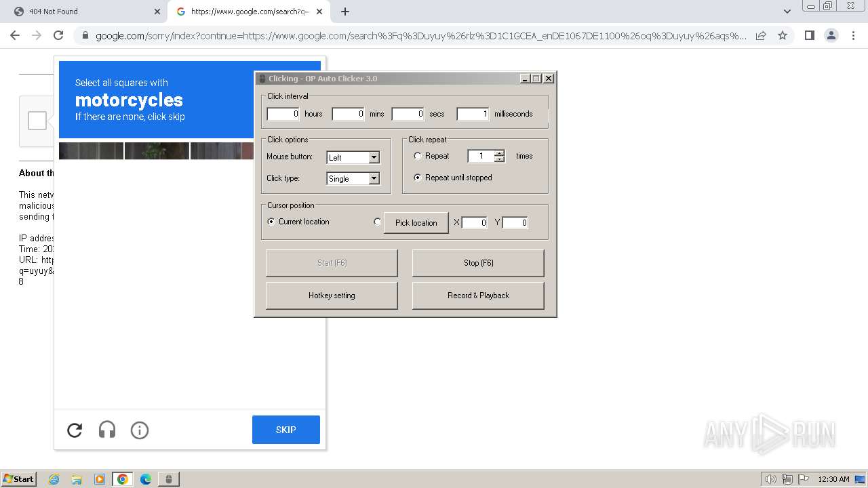Select the Pick location radio button
868x488 pixels.
click(378, 222)
